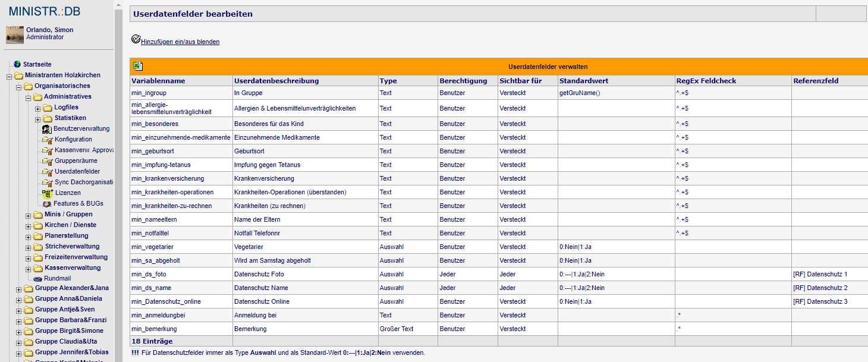868x362 pixels.
Task: Click the Startseite globe icon
Action: coord(17,64)
